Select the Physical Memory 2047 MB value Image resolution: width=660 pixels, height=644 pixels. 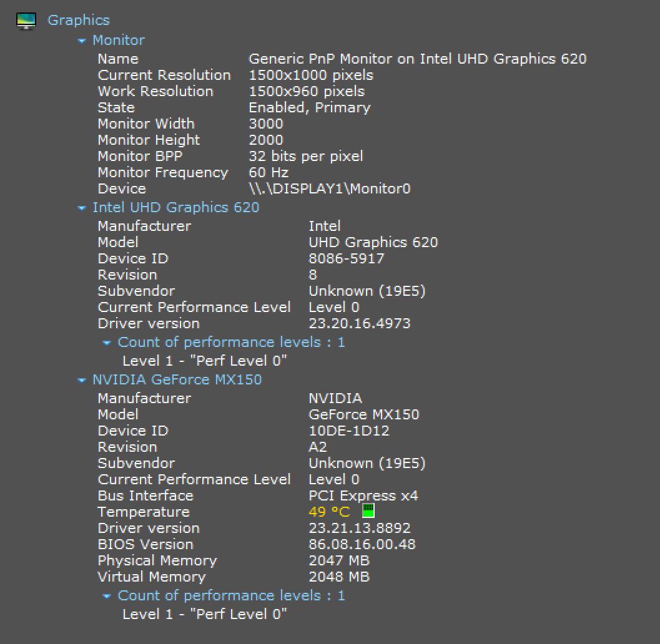click(338, 560)
